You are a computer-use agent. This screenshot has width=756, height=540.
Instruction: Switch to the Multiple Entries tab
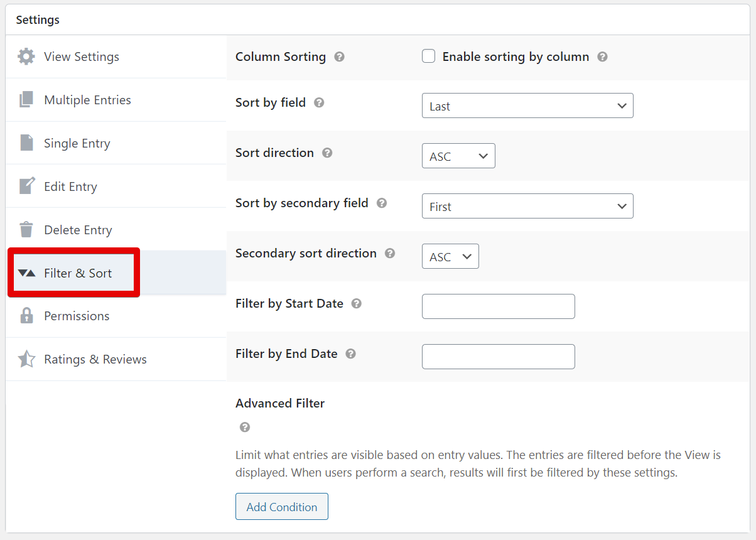coord(116,100)
